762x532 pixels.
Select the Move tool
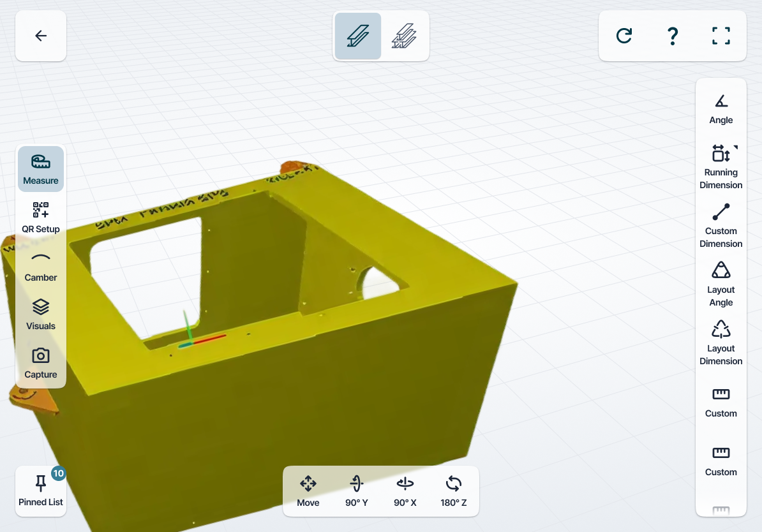308,491
